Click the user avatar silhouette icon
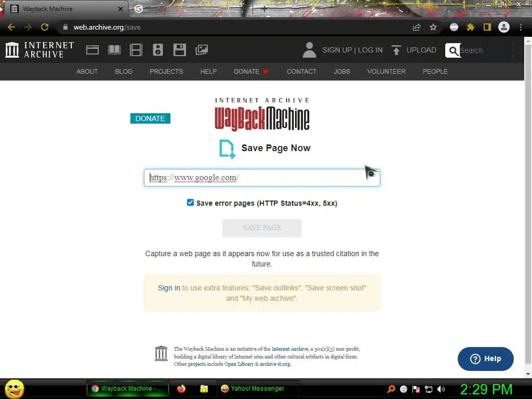 [309, 50]
